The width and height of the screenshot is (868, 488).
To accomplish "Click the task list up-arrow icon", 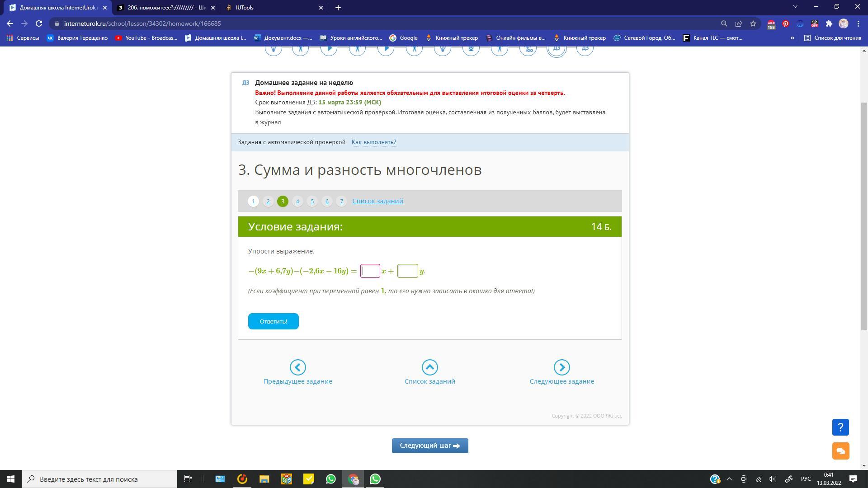I will [x=429, y=367].
